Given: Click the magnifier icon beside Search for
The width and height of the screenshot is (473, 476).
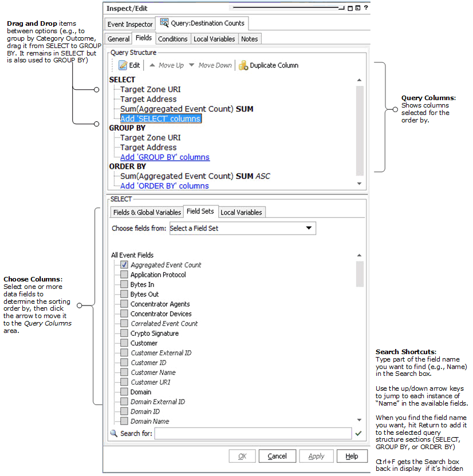Looking at the screenshot, I should click(x=113, y=434).
